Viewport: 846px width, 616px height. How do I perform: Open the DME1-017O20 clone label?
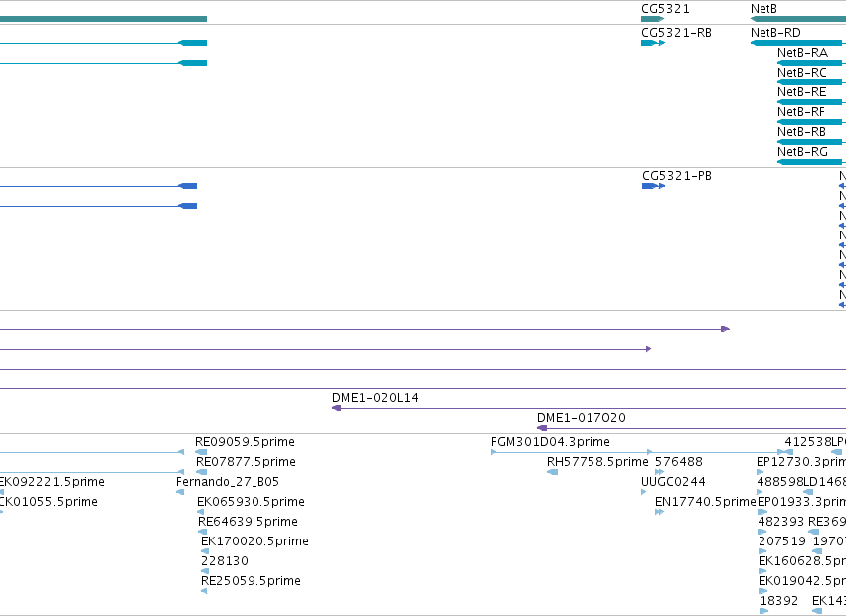582,418
